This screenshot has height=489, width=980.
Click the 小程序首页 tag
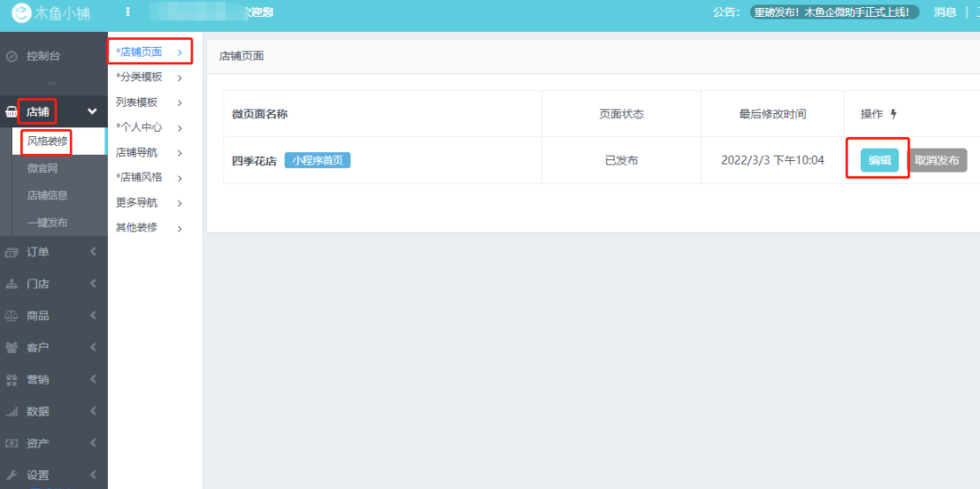[x=318, y=161]
